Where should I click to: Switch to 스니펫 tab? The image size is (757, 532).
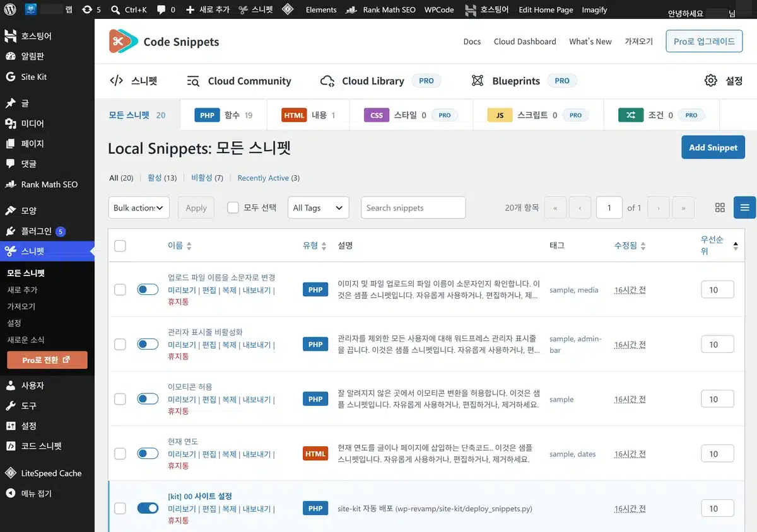tap(134, 81)
